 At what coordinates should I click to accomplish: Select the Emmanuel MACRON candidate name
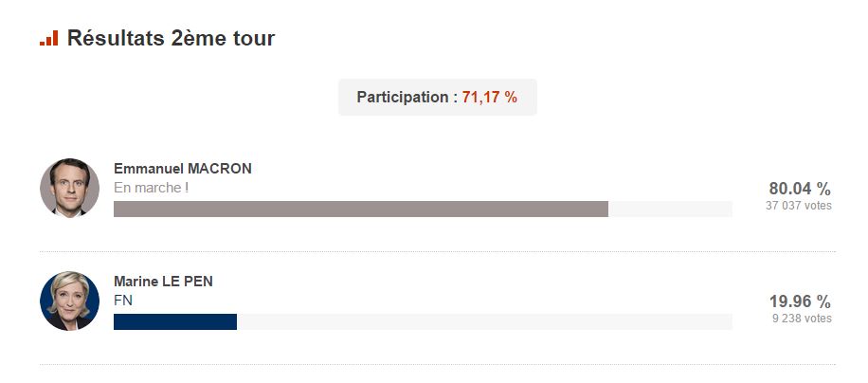click(183, 169)
